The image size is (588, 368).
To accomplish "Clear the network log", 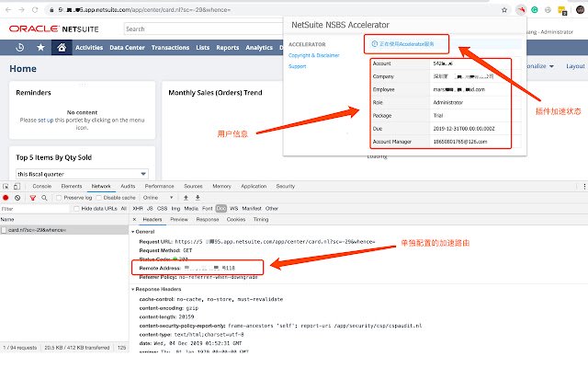I will 17,198.
